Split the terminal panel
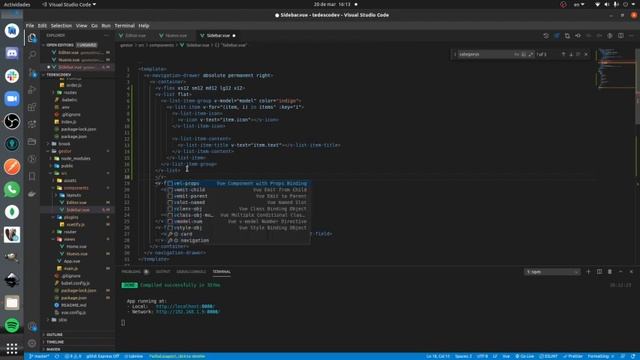The height and width of the screenshot is (360, 640). (599, 272)
